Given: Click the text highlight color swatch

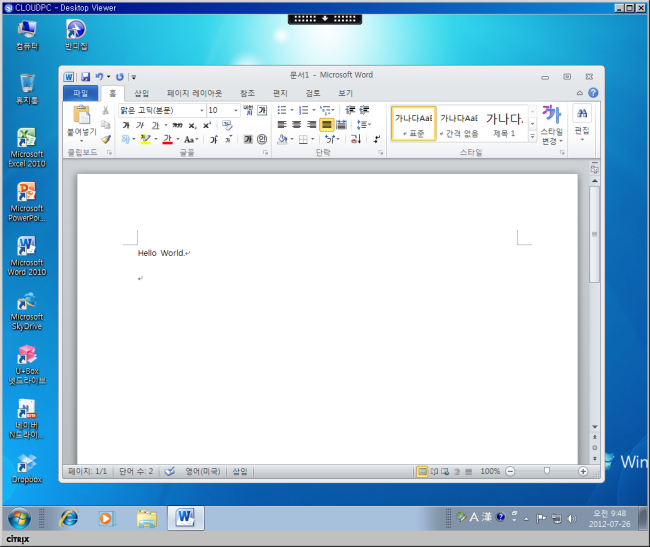Looking at the screenshot, I should [146, 139].
